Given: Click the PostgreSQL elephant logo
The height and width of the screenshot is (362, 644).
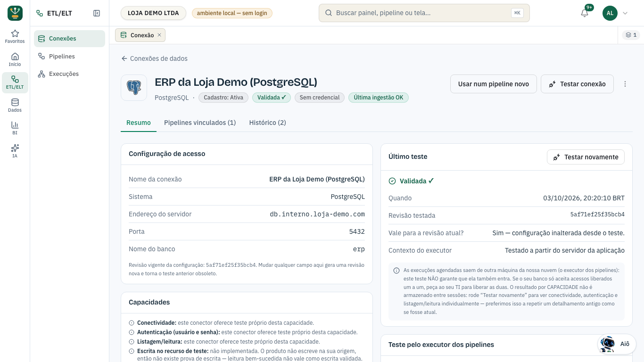Looking at the screenshot, I should (134, 88).
